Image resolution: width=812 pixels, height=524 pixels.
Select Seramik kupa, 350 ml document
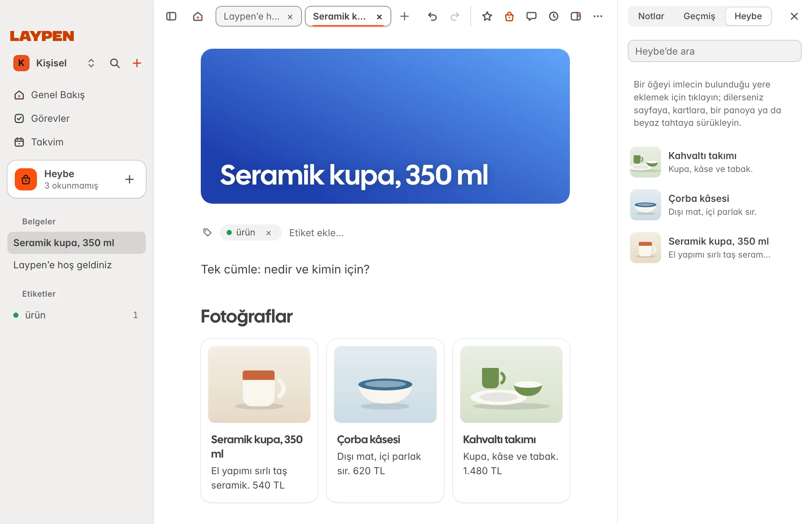[x=77, y=243]
